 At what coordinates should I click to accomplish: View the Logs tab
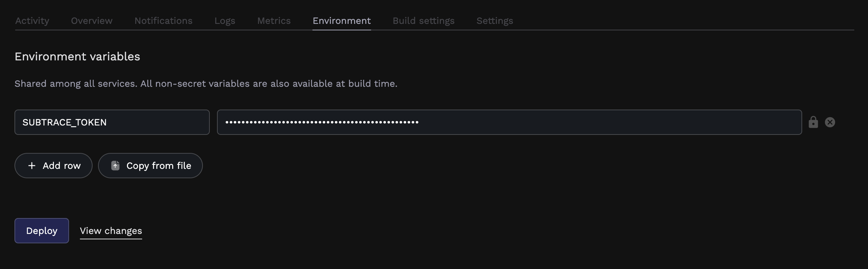point(225,21)
